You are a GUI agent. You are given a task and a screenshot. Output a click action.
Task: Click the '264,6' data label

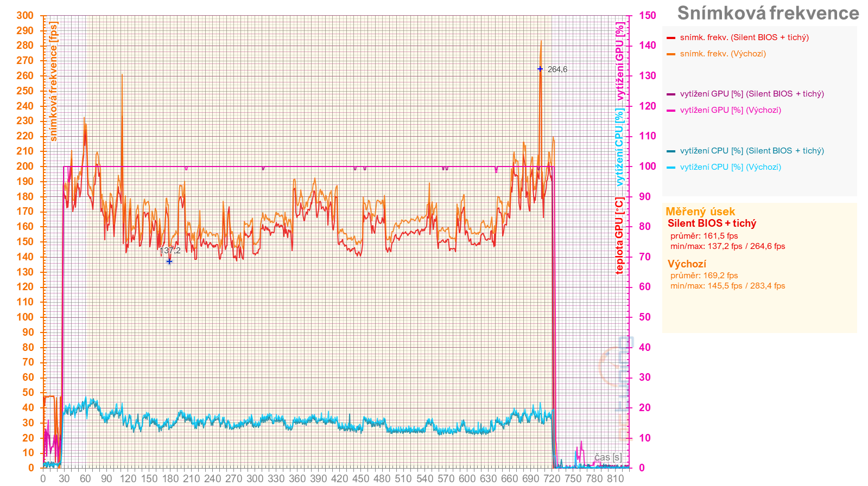pos(557,69)
